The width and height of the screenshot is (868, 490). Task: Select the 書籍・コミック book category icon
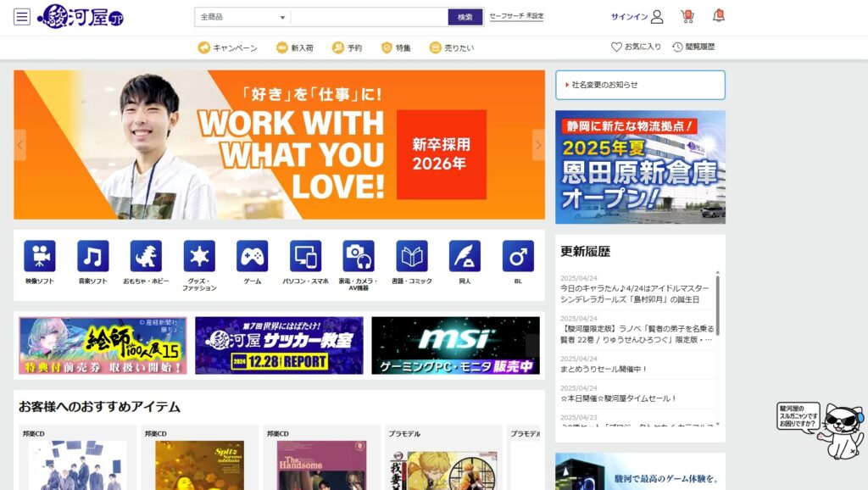(412, 256)
